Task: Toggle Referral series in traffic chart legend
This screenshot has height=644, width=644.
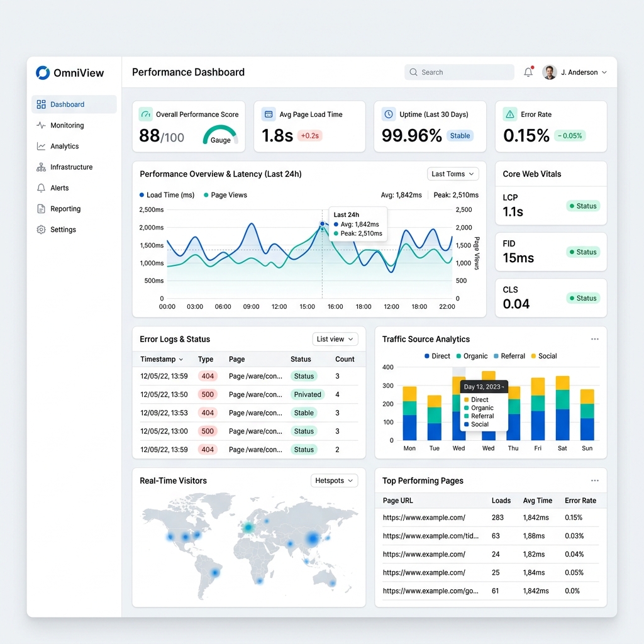Action: click(x=509, y=356)
